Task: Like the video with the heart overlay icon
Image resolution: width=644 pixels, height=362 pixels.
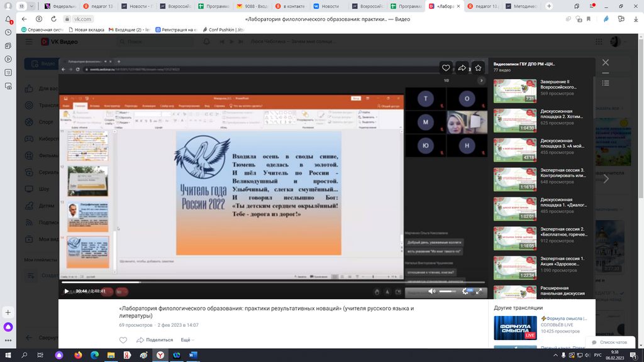Action: click(x=446, y=68)
